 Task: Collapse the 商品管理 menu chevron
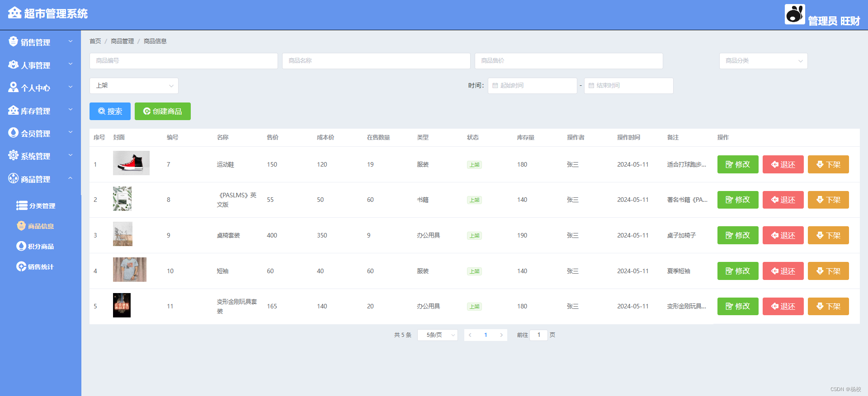pyautogui.click(x=71, y=178)
